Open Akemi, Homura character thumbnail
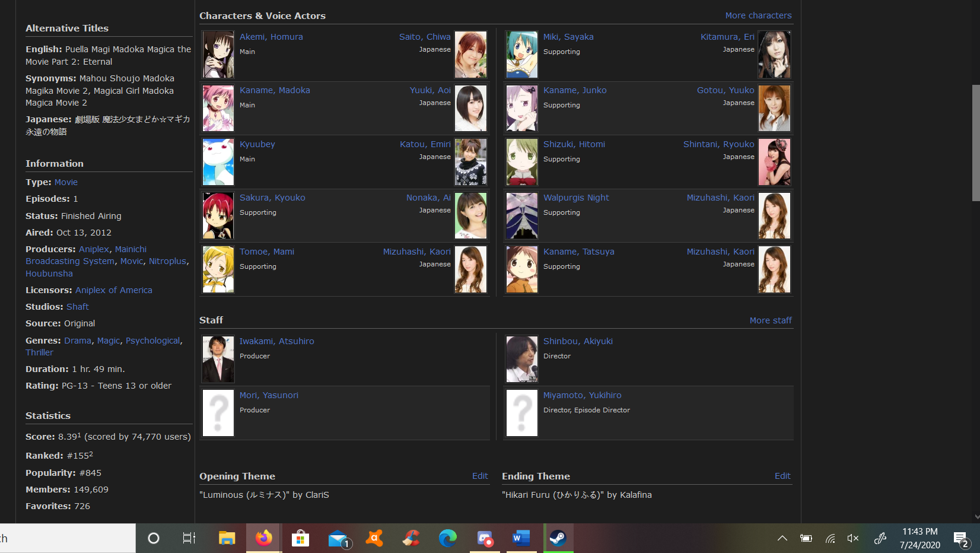This screenshot has height=553, width=980. tap(218, 55)
